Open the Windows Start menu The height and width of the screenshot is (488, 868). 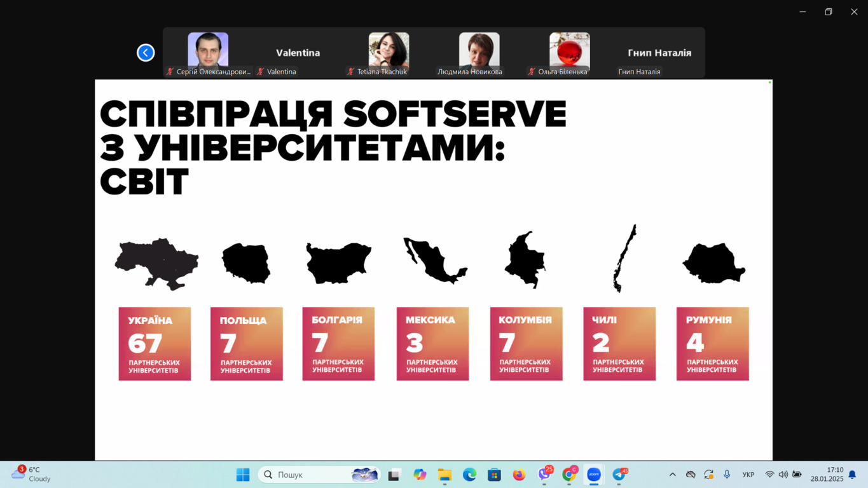click(x=243, y=475)
